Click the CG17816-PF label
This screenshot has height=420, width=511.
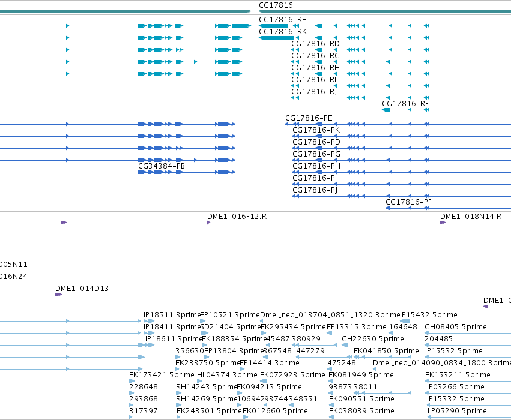coord(408,202)
